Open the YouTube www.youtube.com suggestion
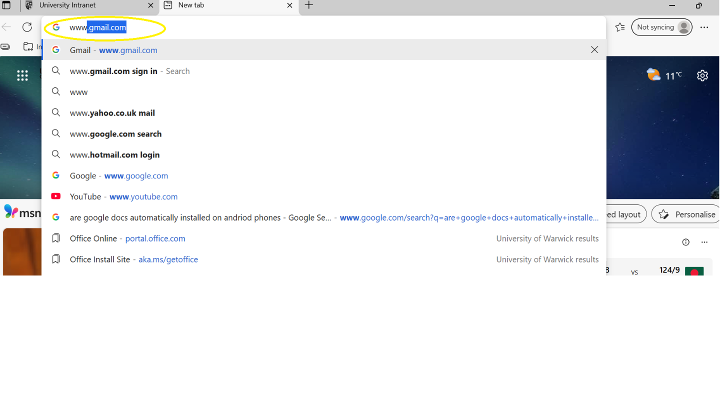720x394 pixels. pyautogui.click(x=324, y=197)
